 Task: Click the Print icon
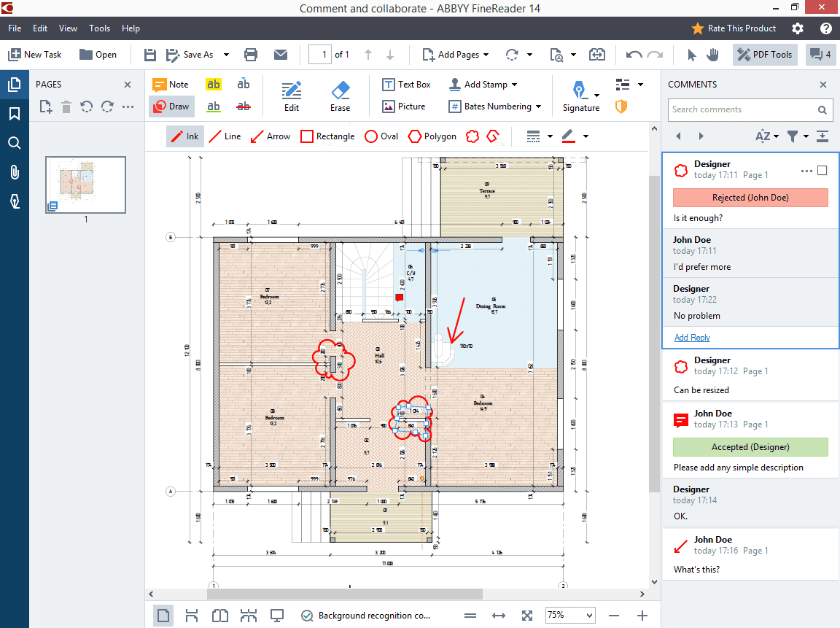click(x=250, y=55)
